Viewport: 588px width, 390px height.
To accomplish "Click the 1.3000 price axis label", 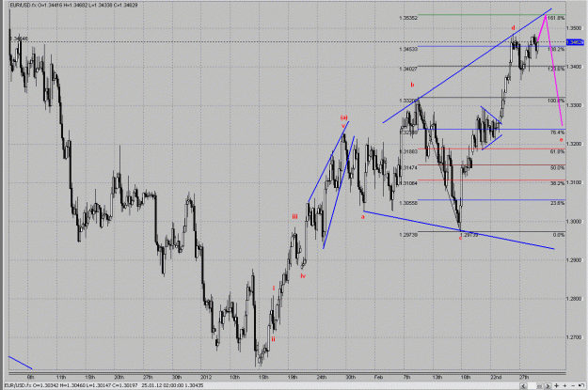I will tap(574, 222).
